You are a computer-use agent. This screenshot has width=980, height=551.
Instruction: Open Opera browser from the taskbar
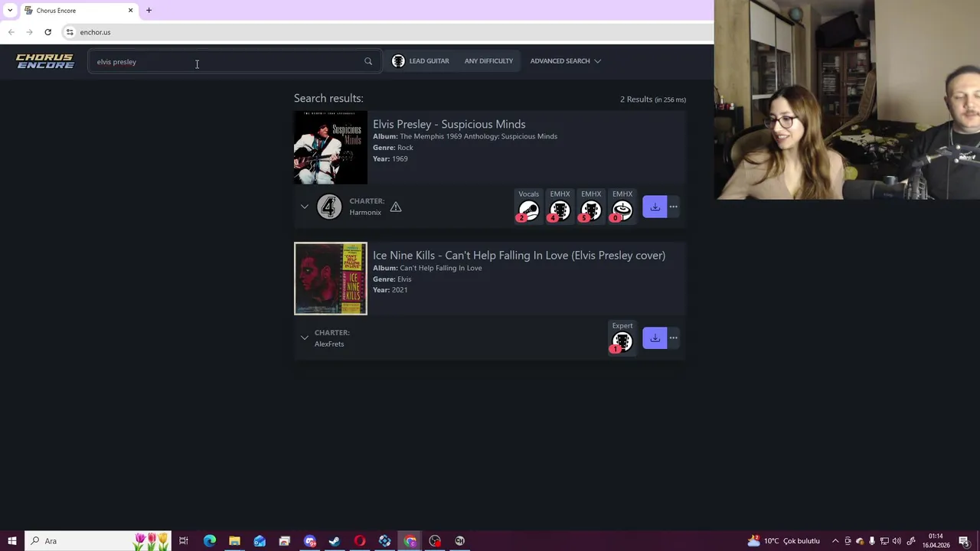360,541
